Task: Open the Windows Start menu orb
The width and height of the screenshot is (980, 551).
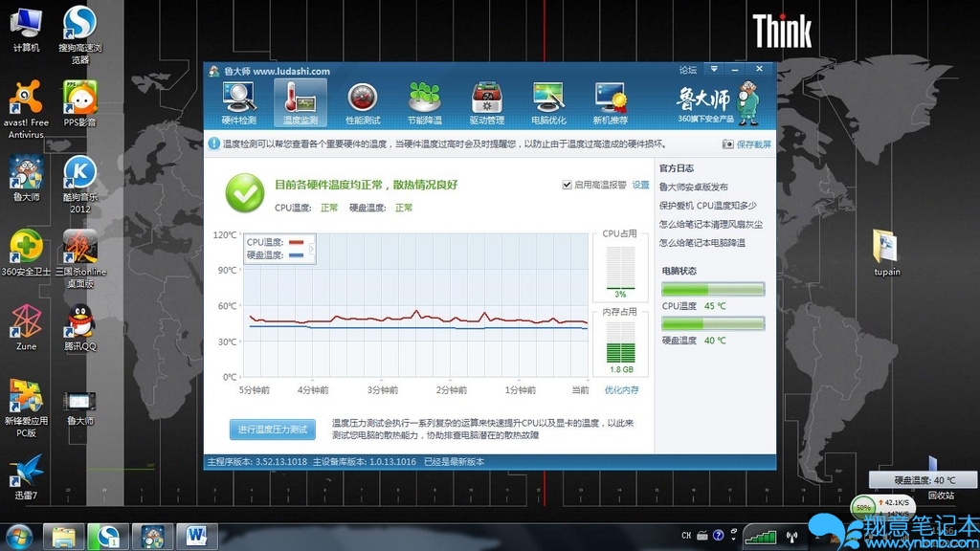Action: coord(19,537)
